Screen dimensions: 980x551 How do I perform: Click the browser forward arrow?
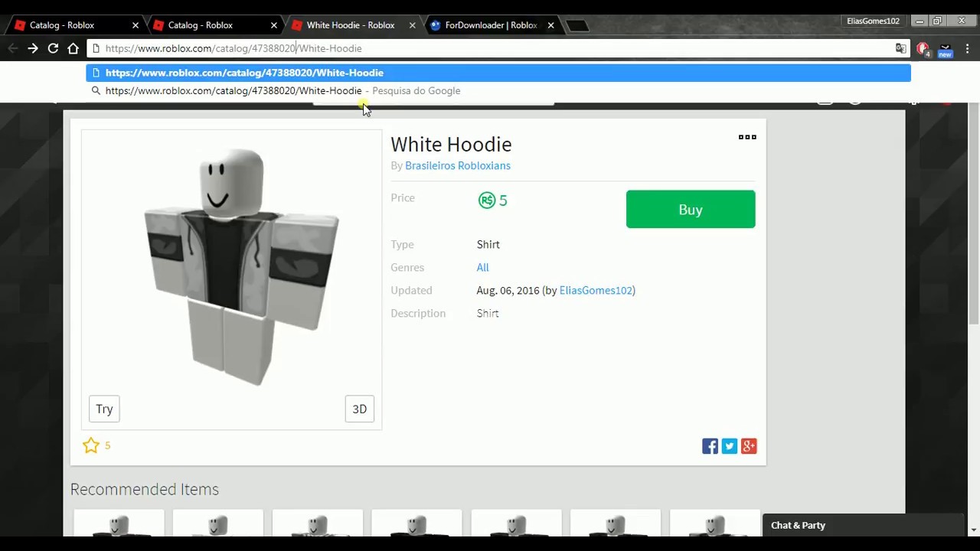[33, 48]
